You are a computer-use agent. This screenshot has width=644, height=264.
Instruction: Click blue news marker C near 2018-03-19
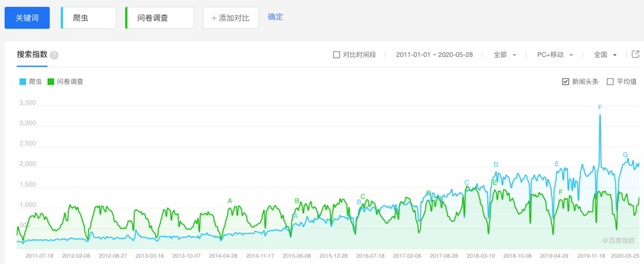[x=467, y=182]
